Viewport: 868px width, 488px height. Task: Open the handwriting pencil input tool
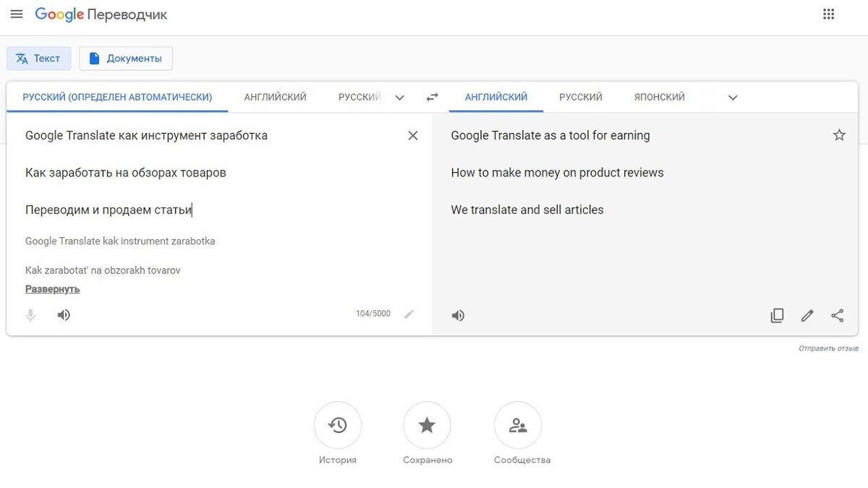pos(409,314)
